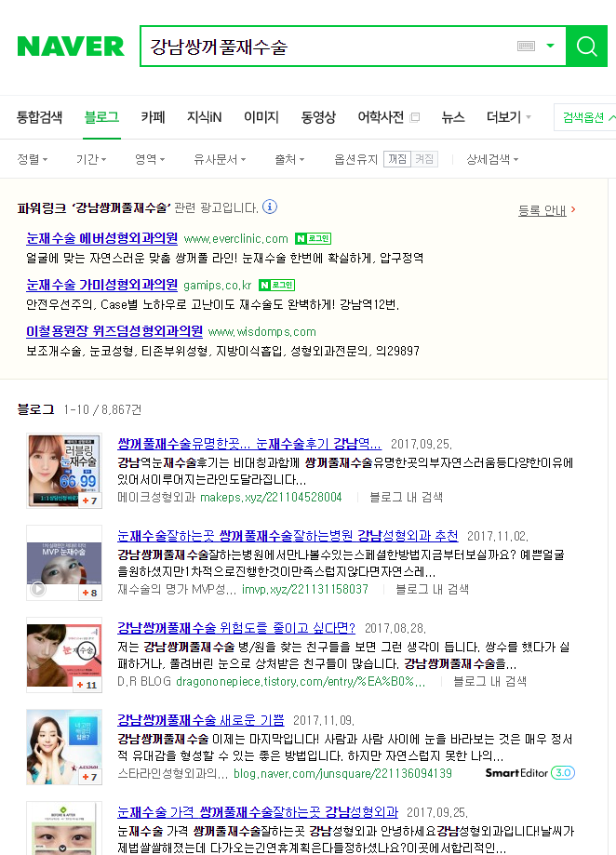Screen dimensions: 616x855
Task: Click thumbnail of MVP 눈재수술 blog post
Action: coord(64,563)
